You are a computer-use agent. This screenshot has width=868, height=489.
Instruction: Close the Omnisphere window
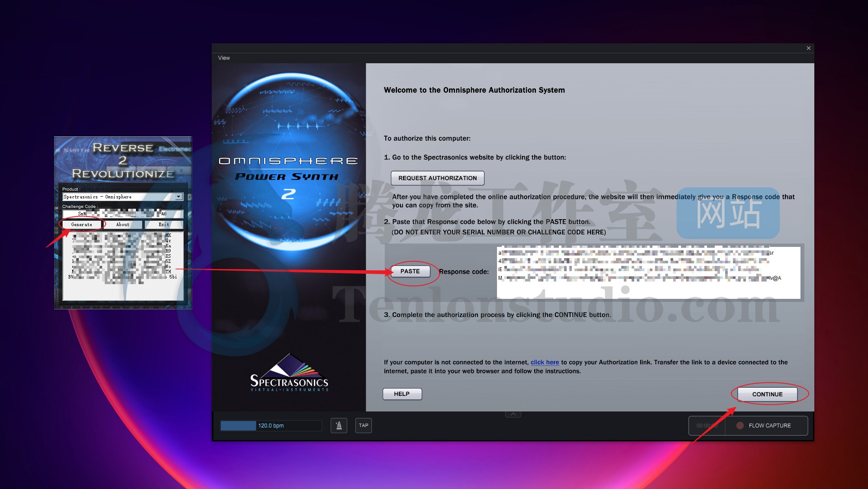click(x=808, y=48)
